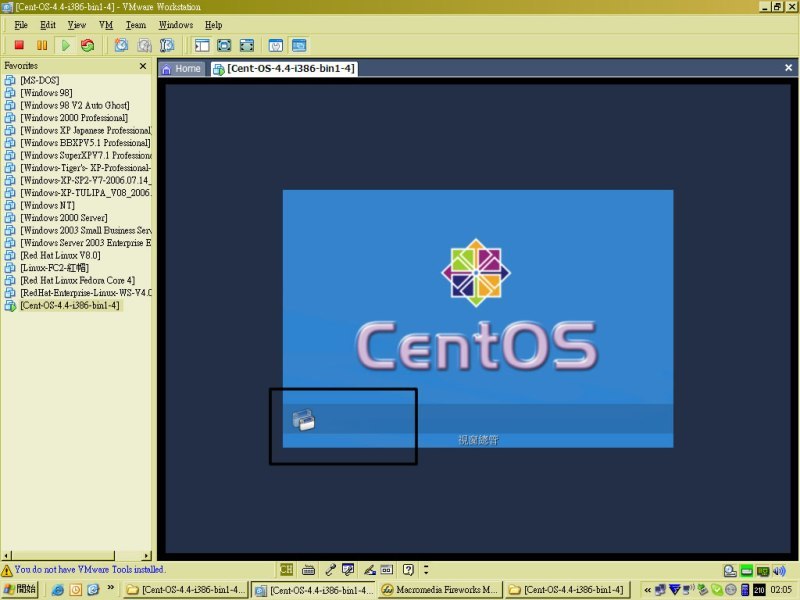Select [MS-DOS] in Favorites
Screen dimensions: 800x600
[32, 80]
